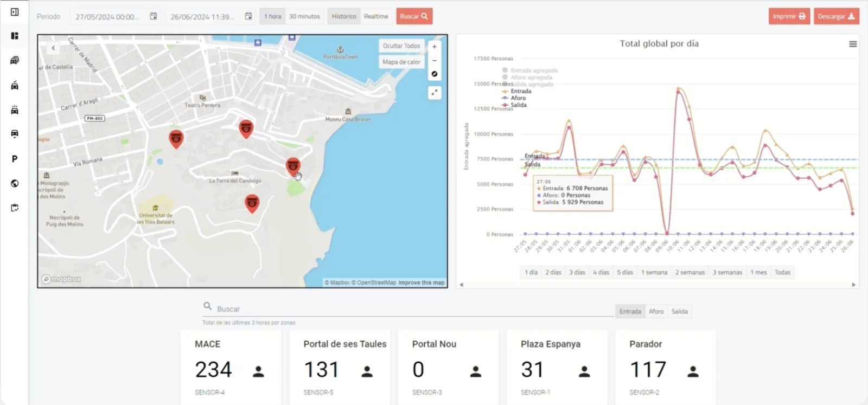Switch to Historico mode
Image resolution: width=868 pixels, height=405 pixels.
[344, 16]
